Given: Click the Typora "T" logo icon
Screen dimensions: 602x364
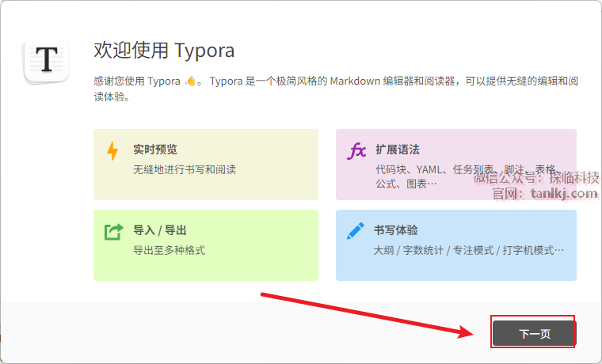Looking at the screenshot, I should tap(48, 60).
